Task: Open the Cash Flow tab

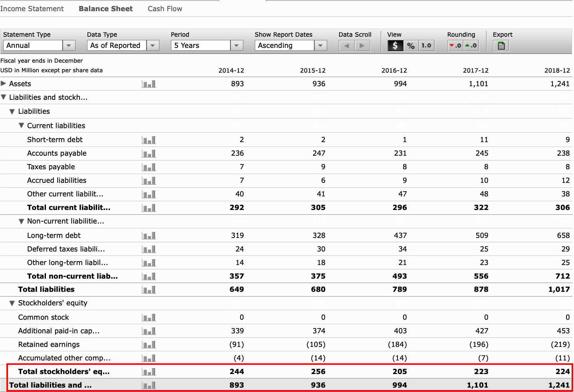Action: click(165, 9)
